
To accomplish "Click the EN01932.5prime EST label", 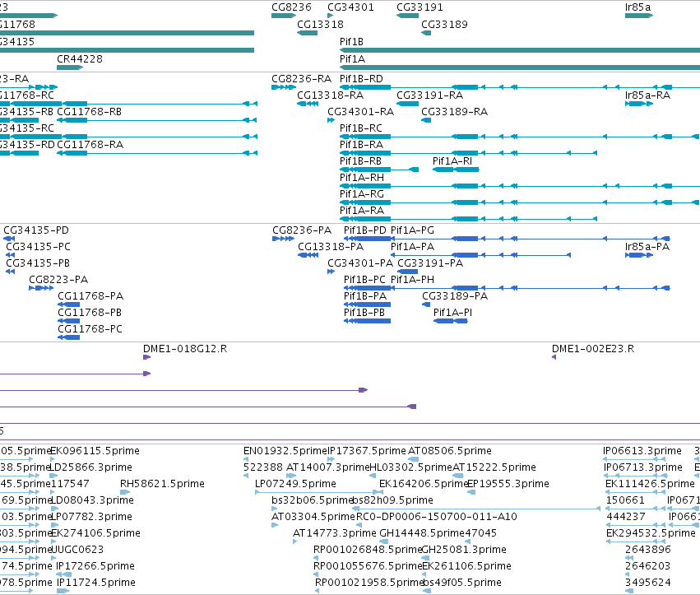I will coord(285,451).
